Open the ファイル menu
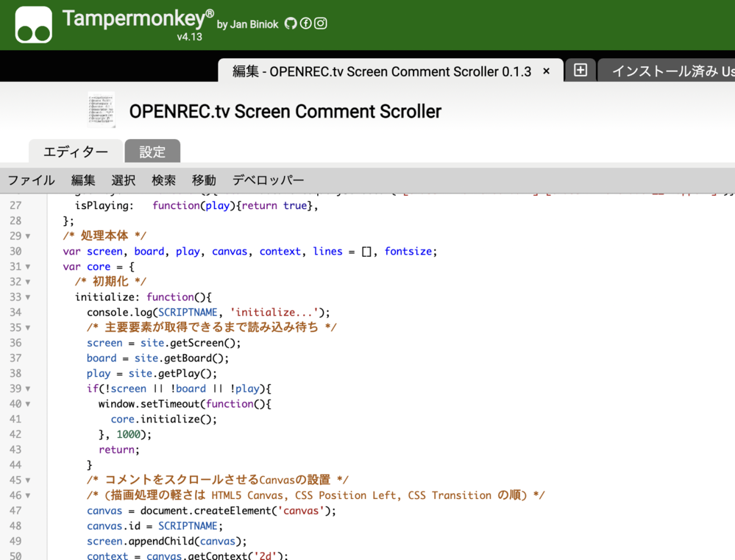Viewport: 735px width, 560px height. tap(31, 180)
